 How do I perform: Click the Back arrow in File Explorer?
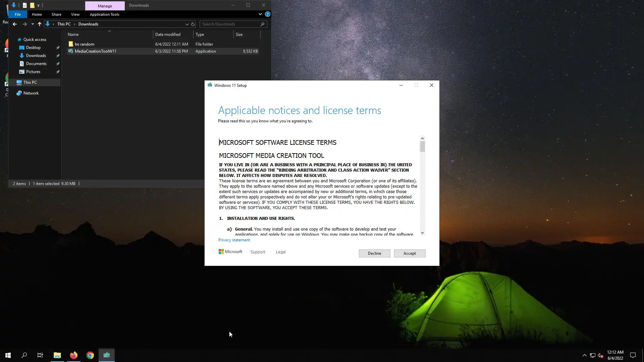pyautogui.click(x=15, y=24)
